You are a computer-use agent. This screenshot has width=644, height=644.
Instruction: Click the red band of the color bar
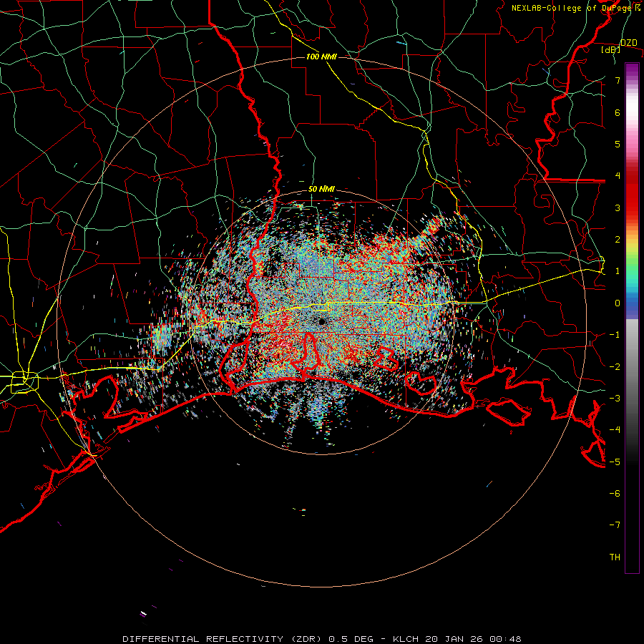[632, 193]
